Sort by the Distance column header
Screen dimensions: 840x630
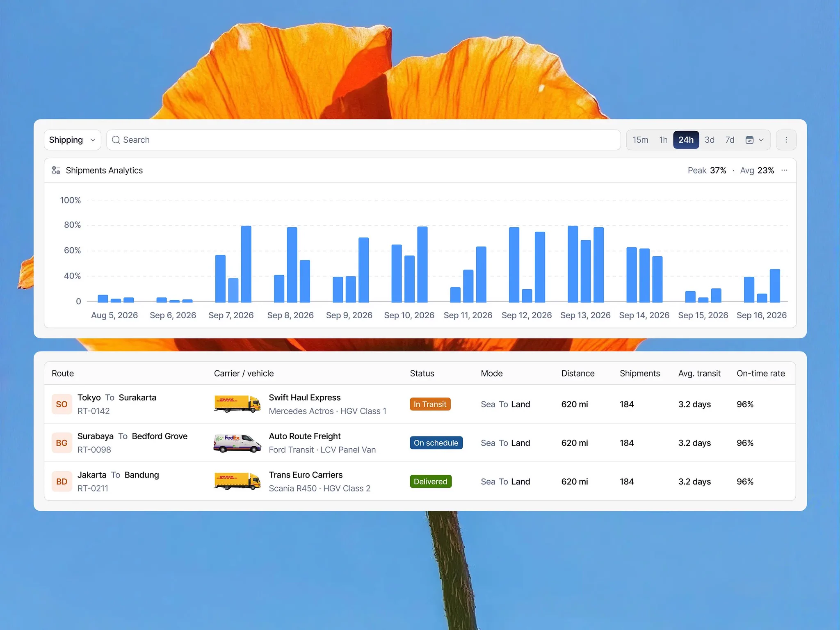[x=578, y=373]
